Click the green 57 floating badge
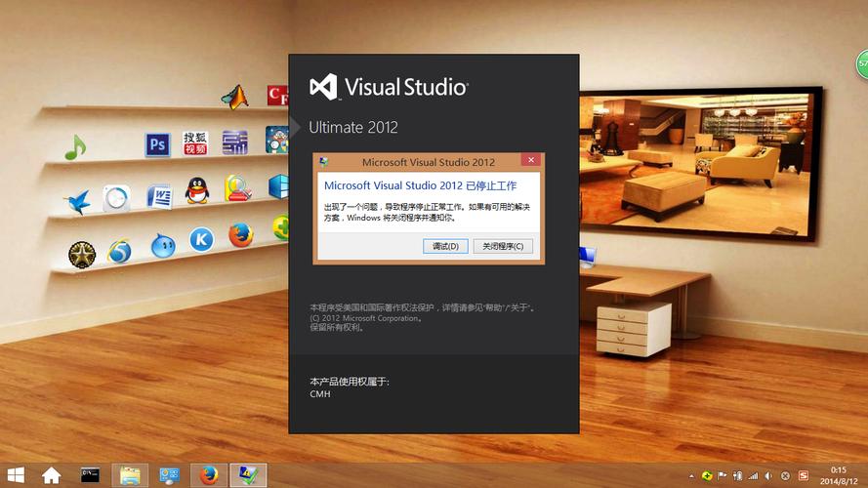 (862, 63)
